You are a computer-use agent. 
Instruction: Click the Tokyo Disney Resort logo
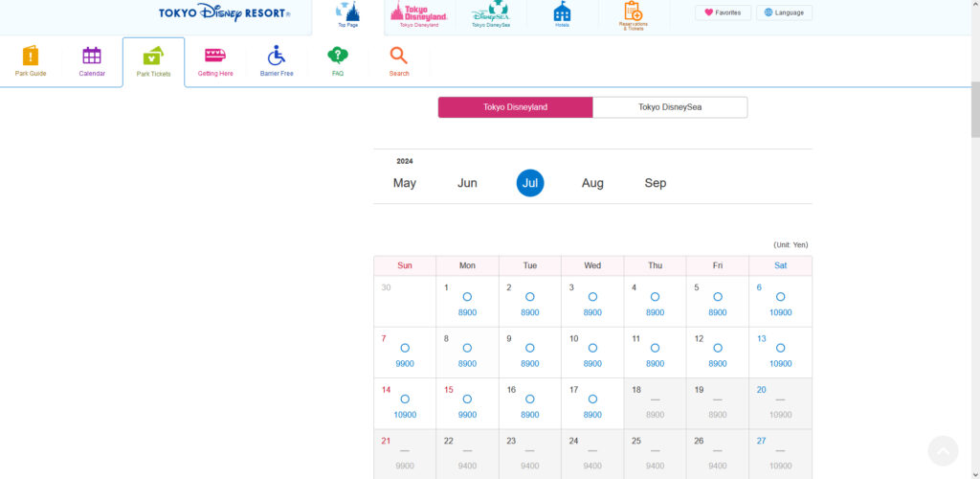(x=224, y=12)
